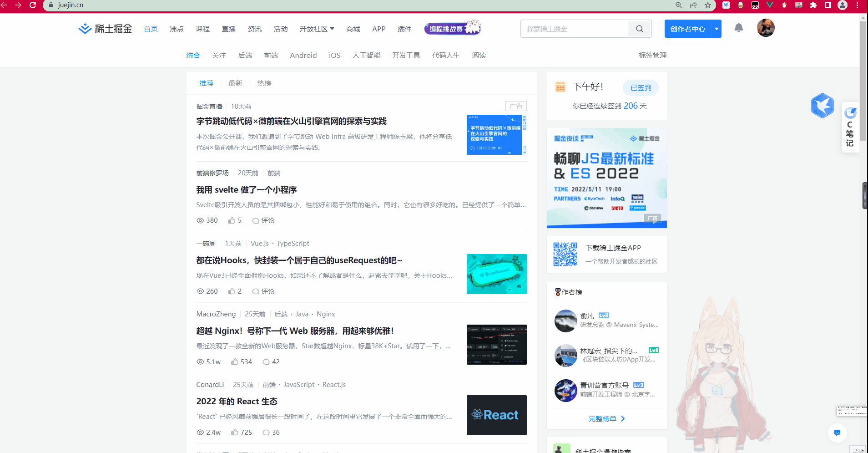Open the chat bubble in the bottom corner
Screen dimensions: 868x453
(837, 433)
